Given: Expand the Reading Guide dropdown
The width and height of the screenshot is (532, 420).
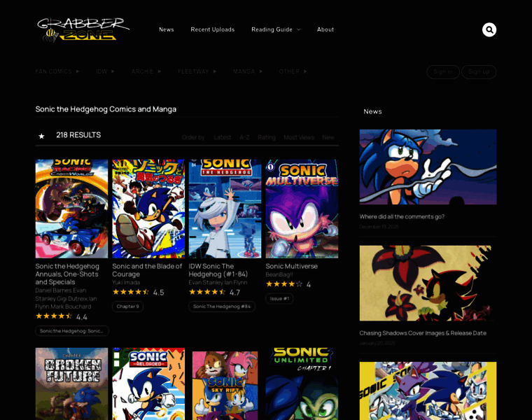Looking at the screenshot, I should coord(276,29).
